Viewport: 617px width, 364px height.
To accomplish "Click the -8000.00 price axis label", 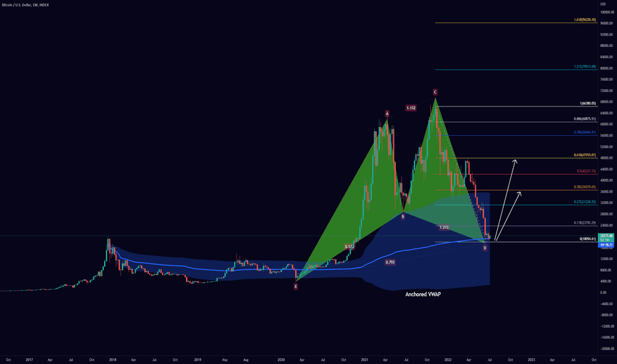I will 607,315.
